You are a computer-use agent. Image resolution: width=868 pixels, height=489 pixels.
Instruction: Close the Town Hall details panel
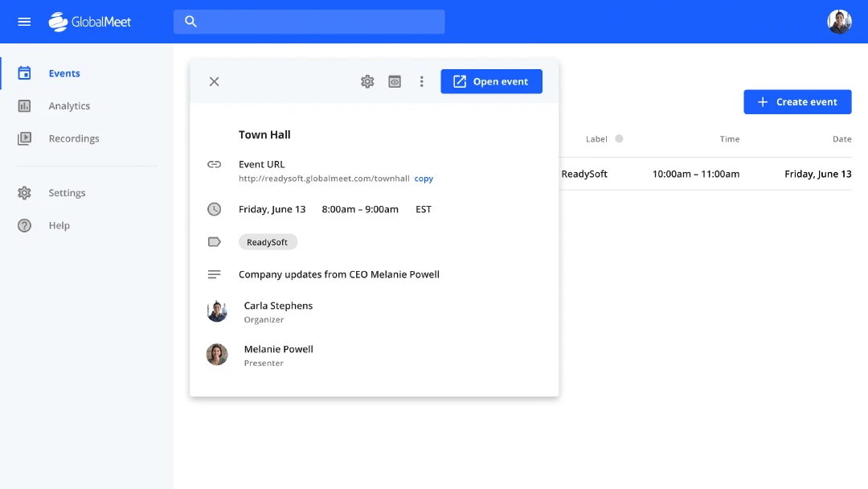(x=215, y=81)
